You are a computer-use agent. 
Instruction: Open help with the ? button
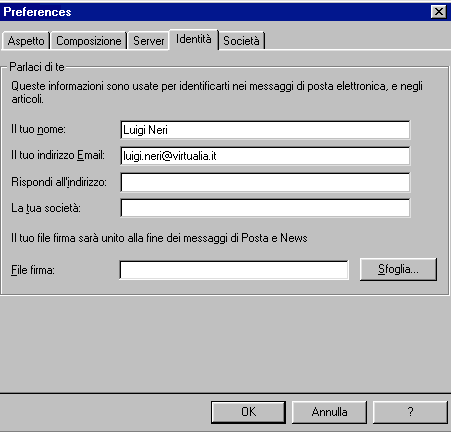tap(410, 412)
